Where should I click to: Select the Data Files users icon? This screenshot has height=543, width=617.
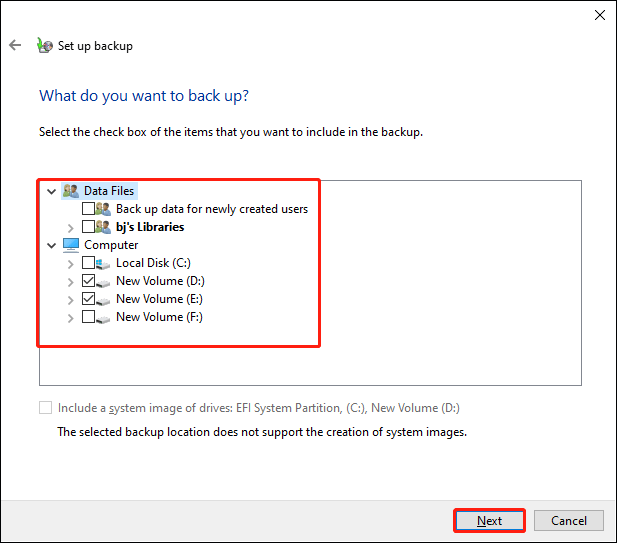click(x=71, y=191)
